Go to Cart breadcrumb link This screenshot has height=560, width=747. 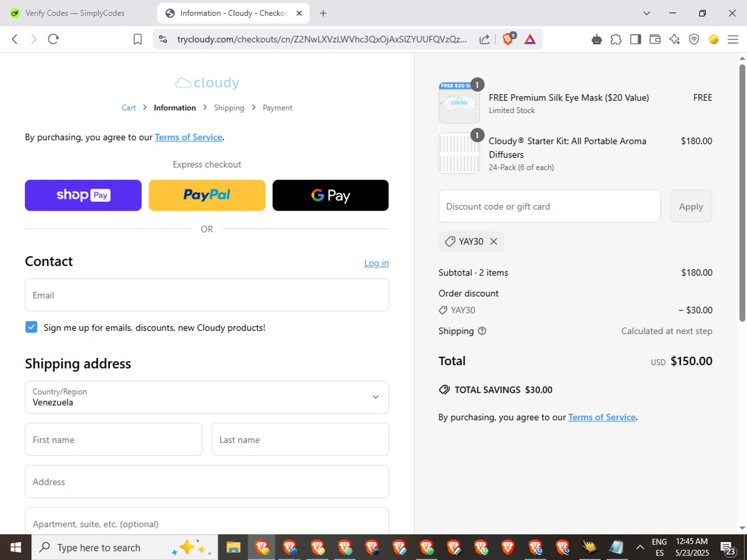pyautogui.click(x=128, y=108)
